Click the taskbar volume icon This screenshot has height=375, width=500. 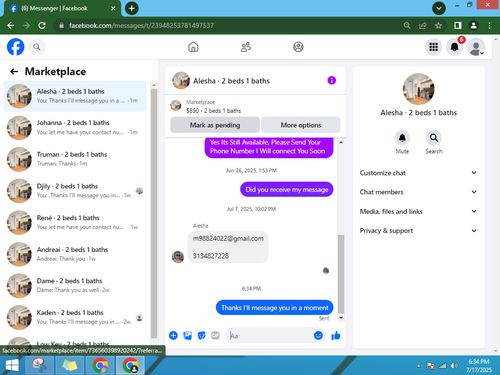[454, 366]
